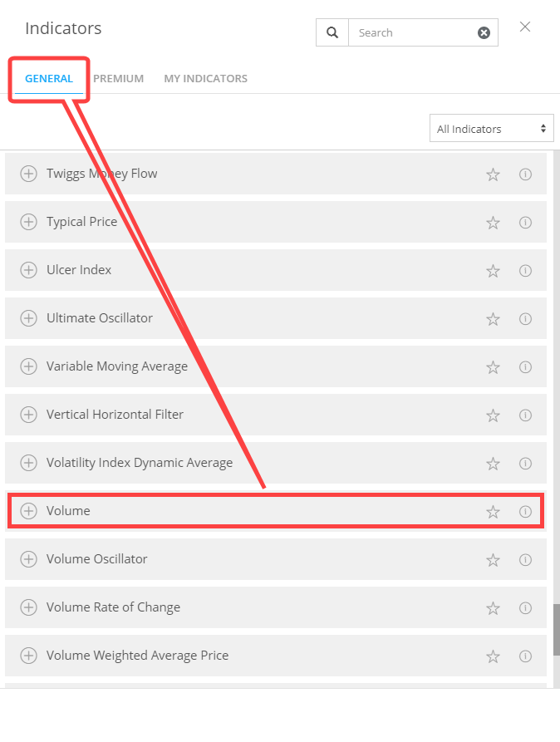Image resolution: width=560 pixels, height=742 pixels.
Task: Click the plus icon beside Volume
Action: [x=29, y=511]
